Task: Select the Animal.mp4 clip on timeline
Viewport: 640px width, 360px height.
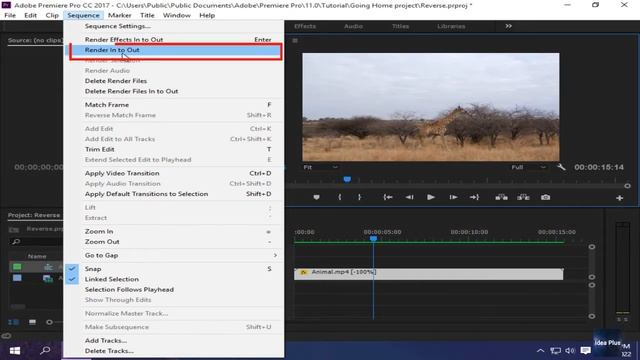Action: tap(429, 274)
